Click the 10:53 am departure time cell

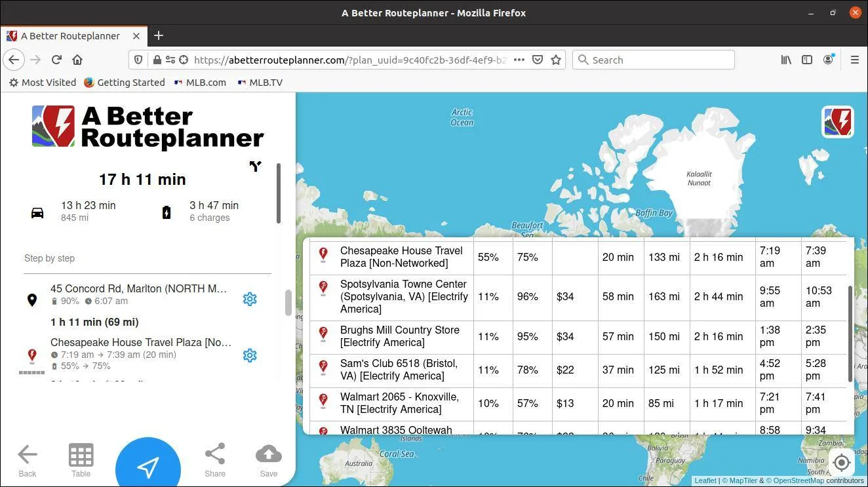pos(819,297)
